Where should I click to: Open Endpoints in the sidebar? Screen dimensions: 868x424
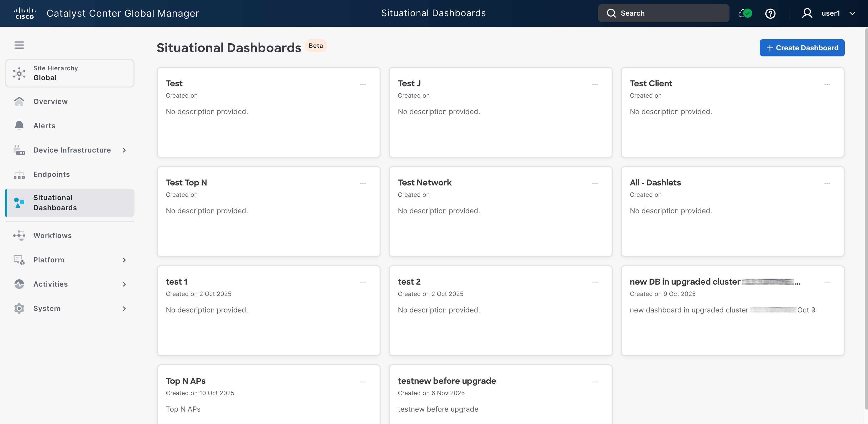52,174
